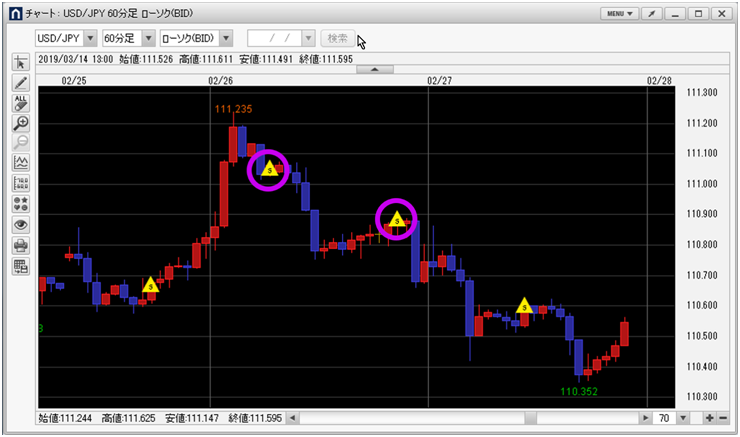Image resolution: width=740 pixels, height=437 pixels.
Task: Click the 111.235 high price label
Action: point(234,109)
